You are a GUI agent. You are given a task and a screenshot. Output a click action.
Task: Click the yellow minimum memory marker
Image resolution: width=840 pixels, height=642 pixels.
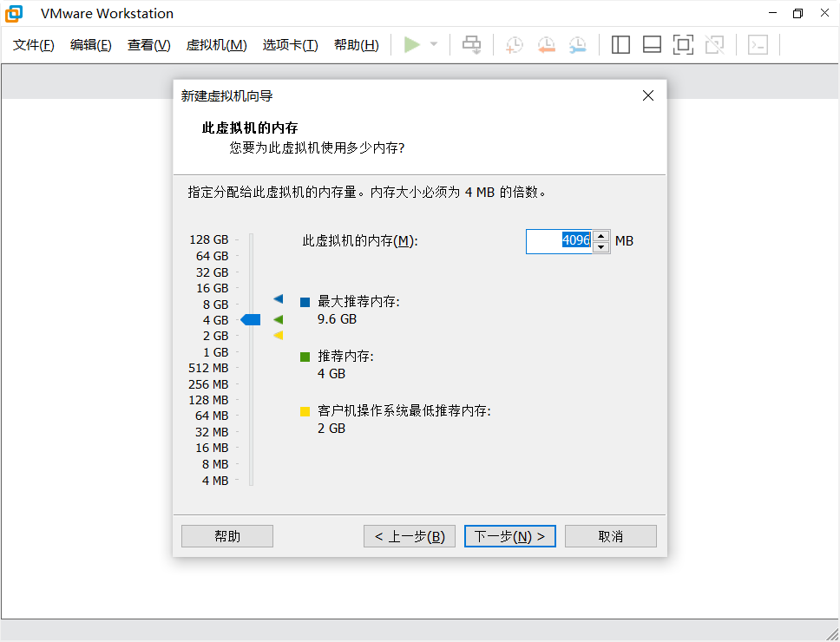tap(278, 336)
